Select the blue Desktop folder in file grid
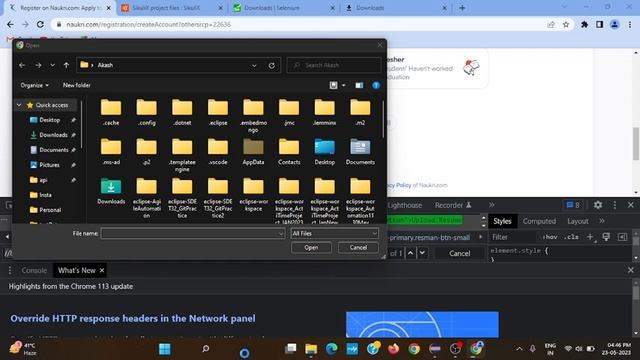Image resolution: width=640 pixels, height=360 pixels. tap(324, 152)
